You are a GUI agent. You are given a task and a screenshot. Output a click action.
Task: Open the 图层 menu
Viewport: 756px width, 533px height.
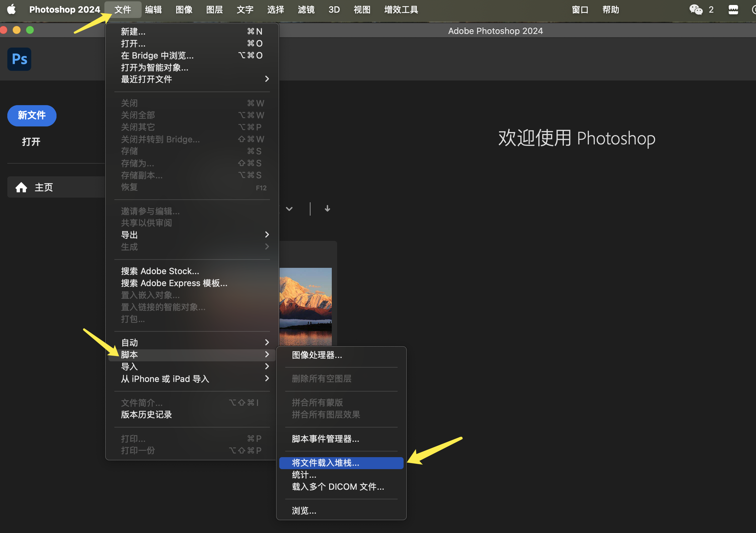tap(215, 9)
